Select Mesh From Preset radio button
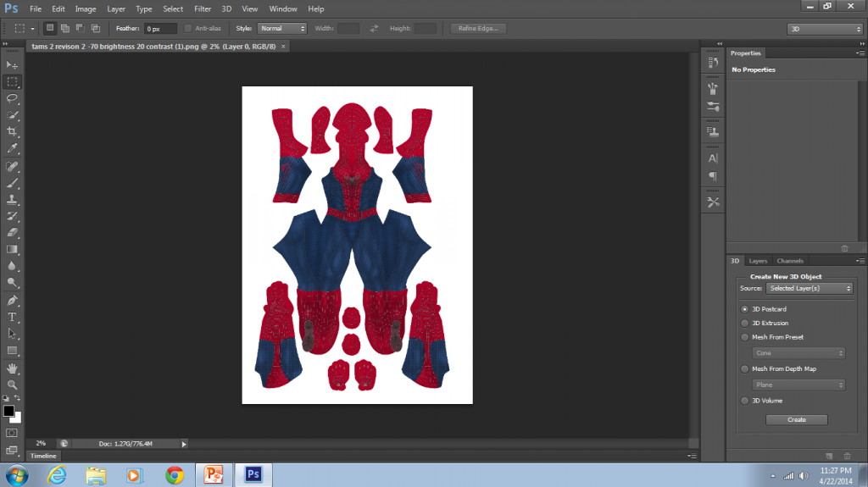Viewport: 868px width, 487px height. tap(744, 337)
